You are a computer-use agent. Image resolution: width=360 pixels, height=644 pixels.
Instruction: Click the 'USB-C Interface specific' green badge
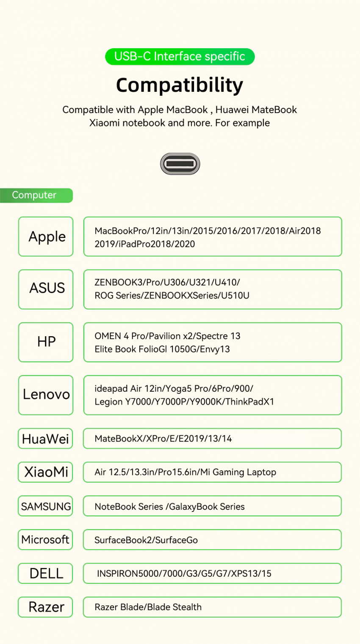(180, 57)
